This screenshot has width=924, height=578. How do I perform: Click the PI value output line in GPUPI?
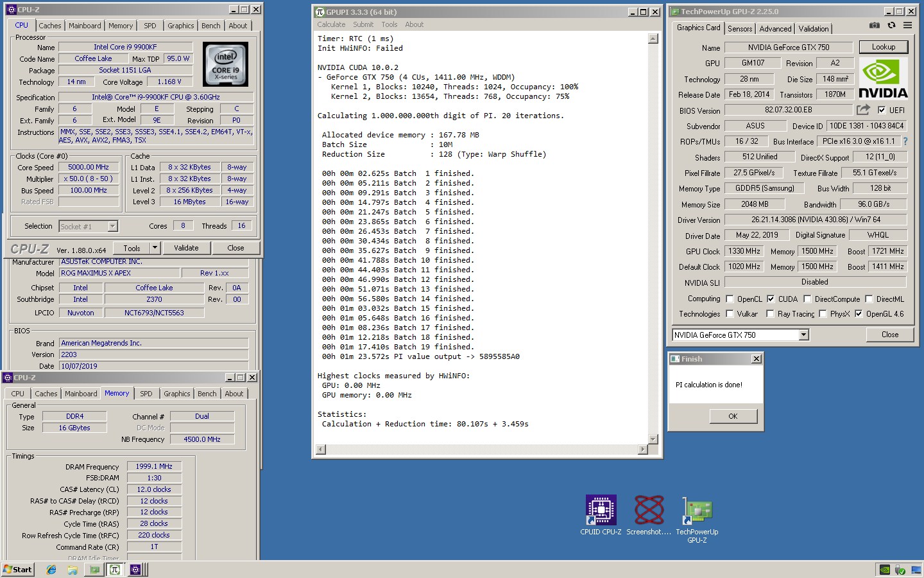pyautogui.click(x=421, y=356)
